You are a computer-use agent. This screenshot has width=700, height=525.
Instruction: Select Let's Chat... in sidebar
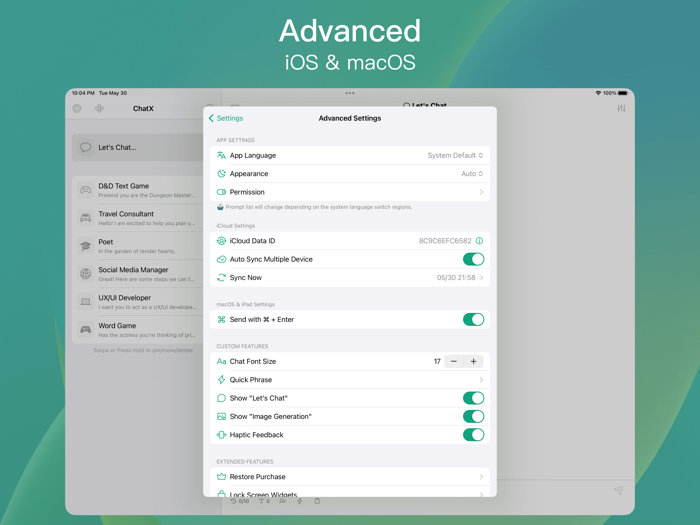click(138, 147)
